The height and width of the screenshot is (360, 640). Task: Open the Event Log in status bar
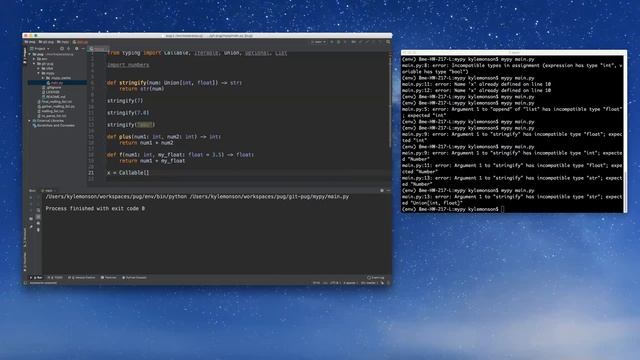(x=376, y=278)
